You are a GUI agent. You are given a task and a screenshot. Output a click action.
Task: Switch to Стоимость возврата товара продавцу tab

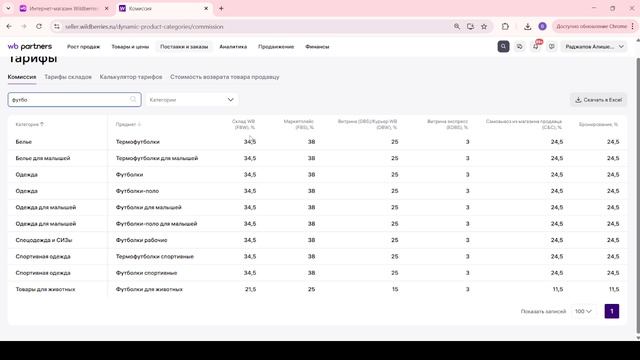pos(225,77)
